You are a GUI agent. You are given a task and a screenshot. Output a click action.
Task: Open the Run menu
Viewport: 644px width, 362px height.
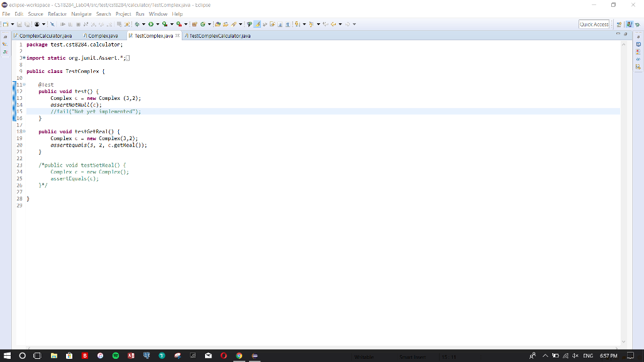(140, 14)
